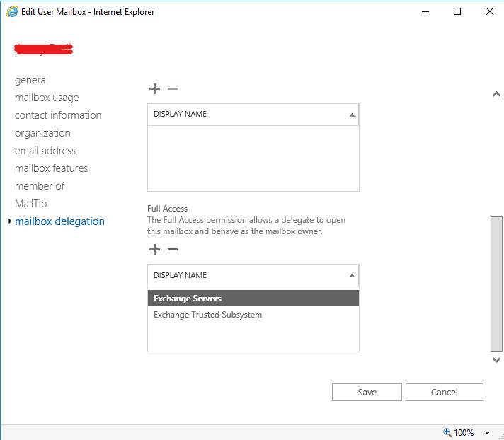Select the mailbox features section
This screenshot has width=504, height=440.
click(51, 168)
